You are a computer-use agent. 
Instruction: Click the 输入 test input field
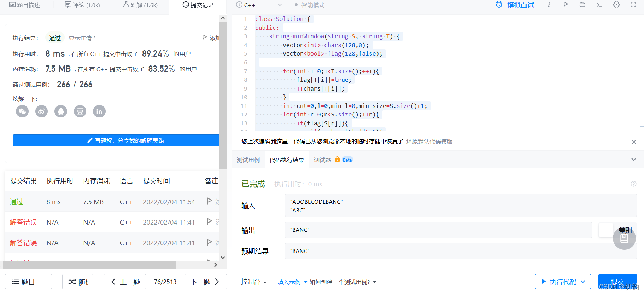tap(461, 205)
